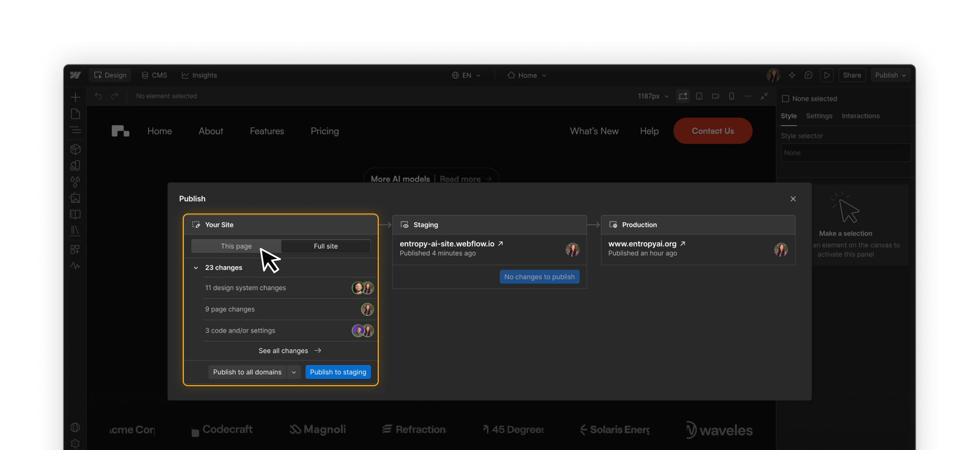Open the Assets image icon
Viewport: 980px width, 450px height.
coord(76,198)
